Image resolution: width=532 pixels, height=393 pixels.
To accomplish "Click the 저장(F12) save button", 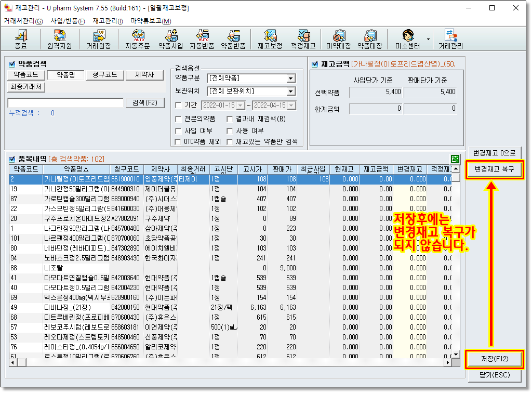I will click(495, 359).
